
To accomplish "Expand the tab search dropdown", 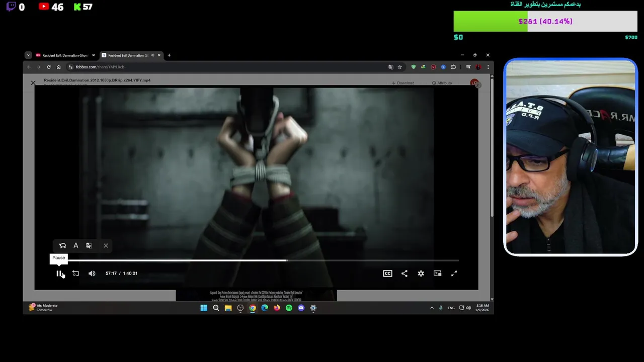I will [28, 55].
